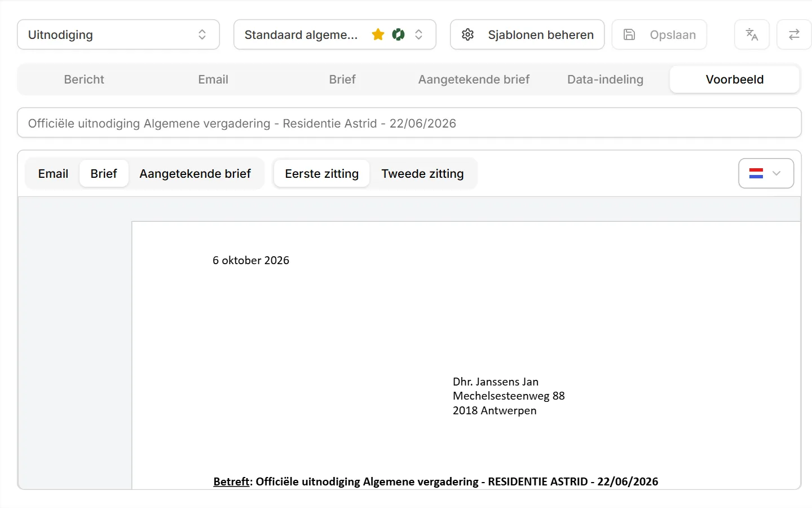Click the swap arrows icon button
This screenshot has width=812, height=508.
point(794,34)
